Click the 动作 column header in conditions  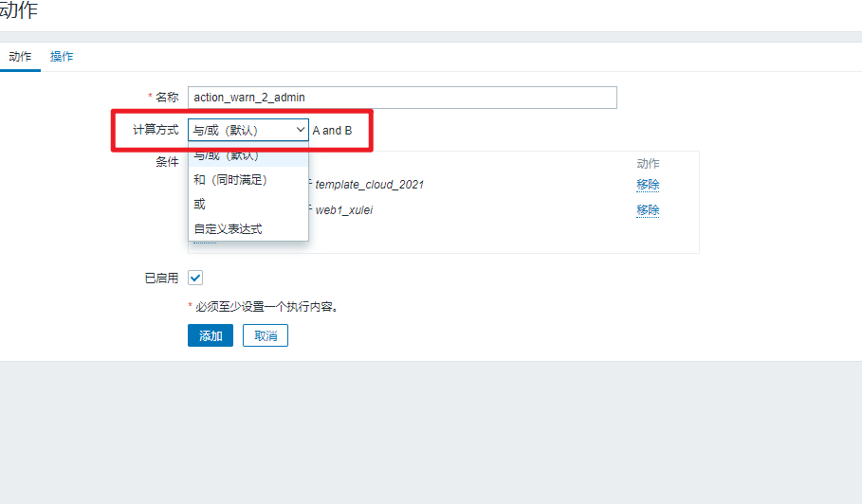(x=648, y=163)
